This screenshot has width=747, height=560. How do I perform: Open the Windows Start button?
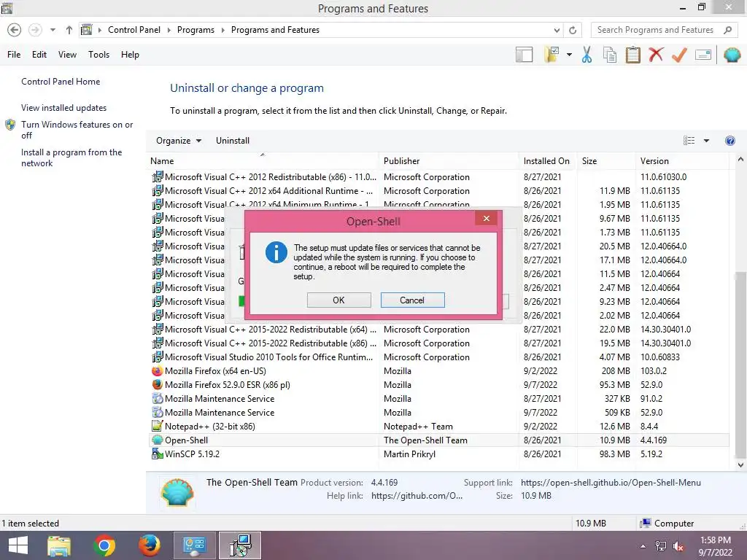18,545
